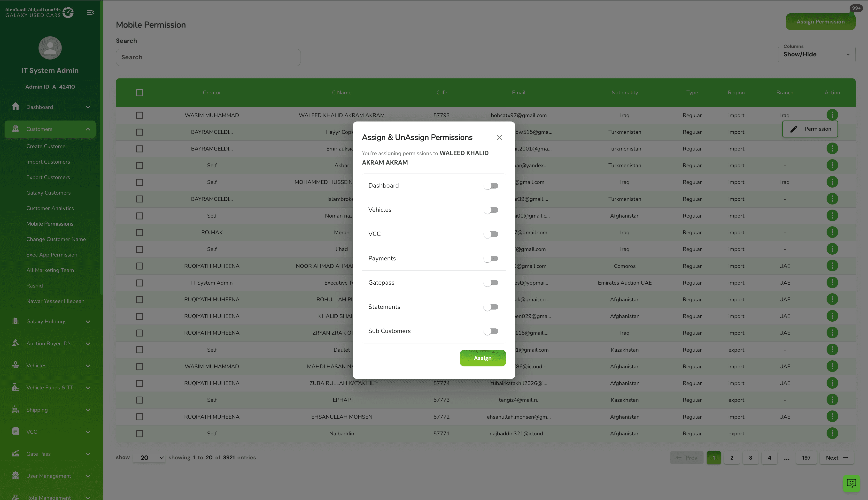Click the User Management icon in sidebar
Image resolution: width=868 pixels, height=500 pixels.
15,475
